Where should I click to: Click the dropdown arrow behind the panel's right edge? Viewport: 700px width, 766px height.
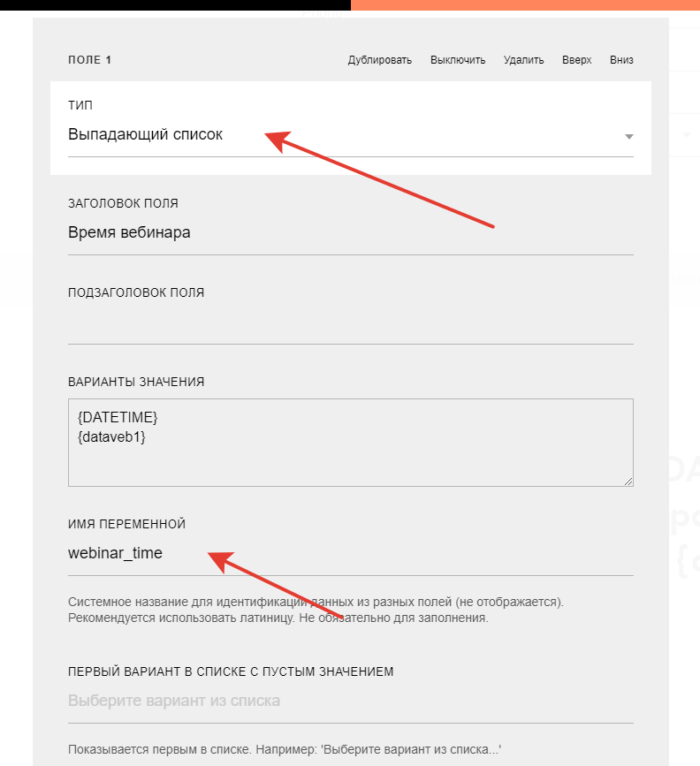[x=687, y=135]
